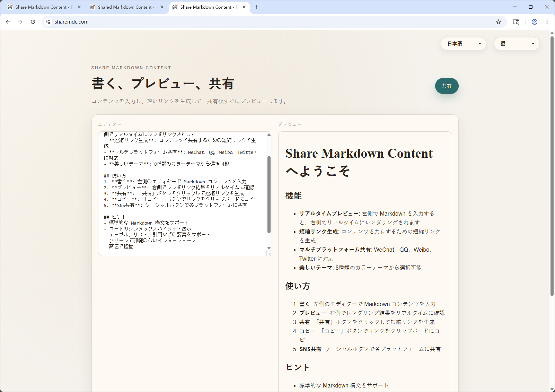555x392 pixels.
Task: Open site information via the tune icon
Action: click(47, 21)
